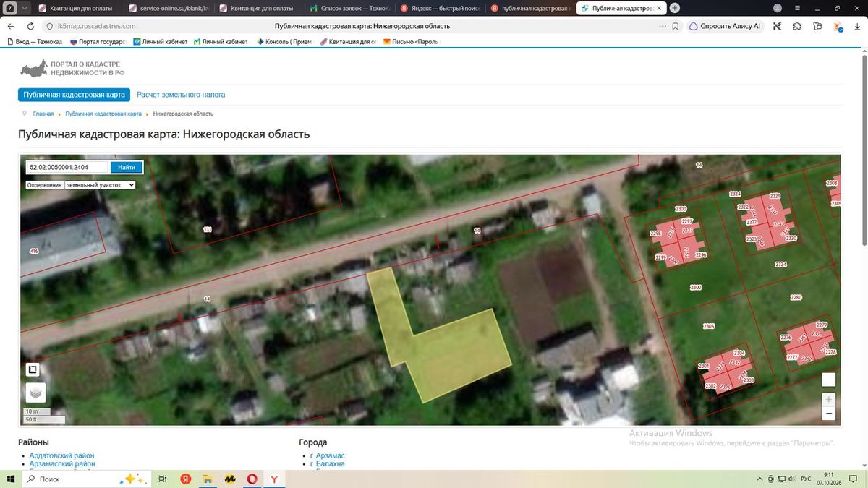The image size is (868, 488).
Task: Click 'Спросить Алису AI' button
Action: click(x=726, y=26)
